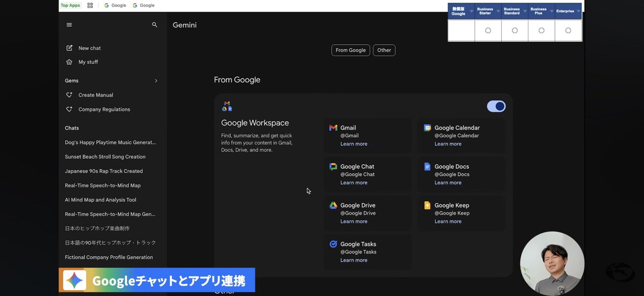Viewport: 644px width, 296px height.
Task: Click the My stuff icon
Action: 69,62
